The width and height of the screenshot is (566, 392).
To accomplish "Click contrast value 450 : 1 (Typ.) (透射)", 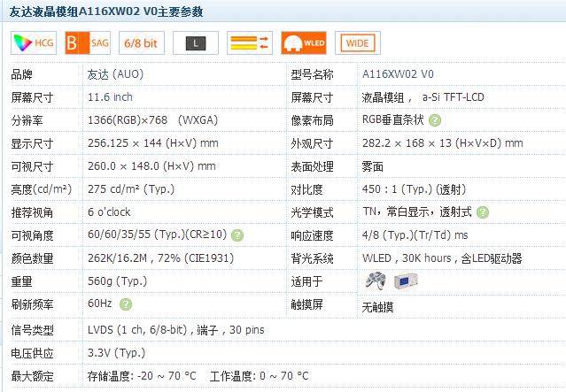I will 414,189.
